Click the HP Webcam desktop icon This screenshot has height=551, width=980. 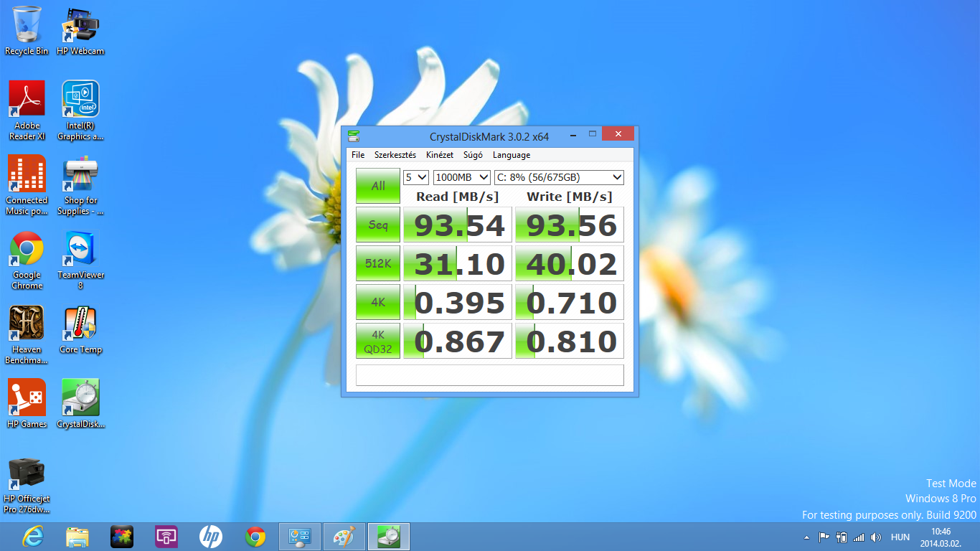pos(80,26)
